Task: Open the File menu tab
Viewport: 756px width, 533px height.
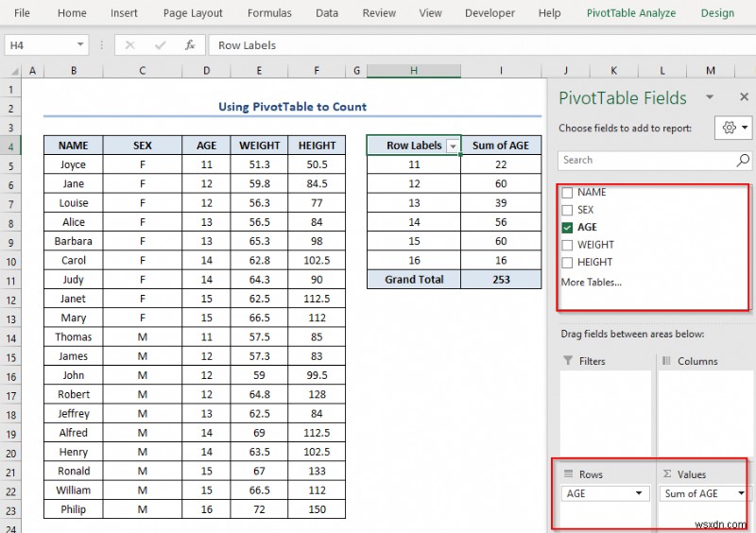Action: tap(22, 13)
